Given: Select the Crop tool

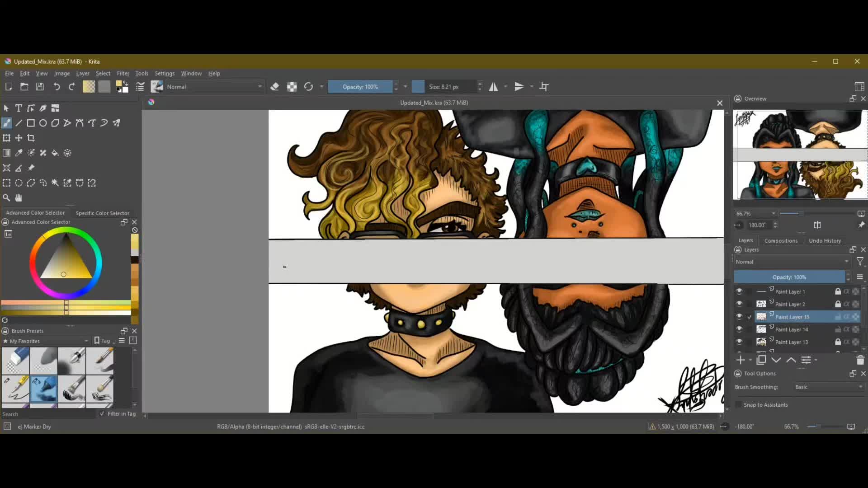Looking at the screenshot, I should [31, 138].
